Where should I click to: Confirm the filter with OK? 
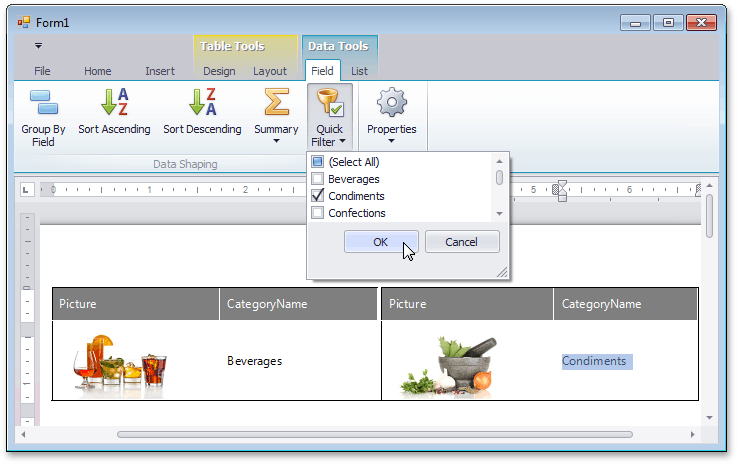pos(381,242)
